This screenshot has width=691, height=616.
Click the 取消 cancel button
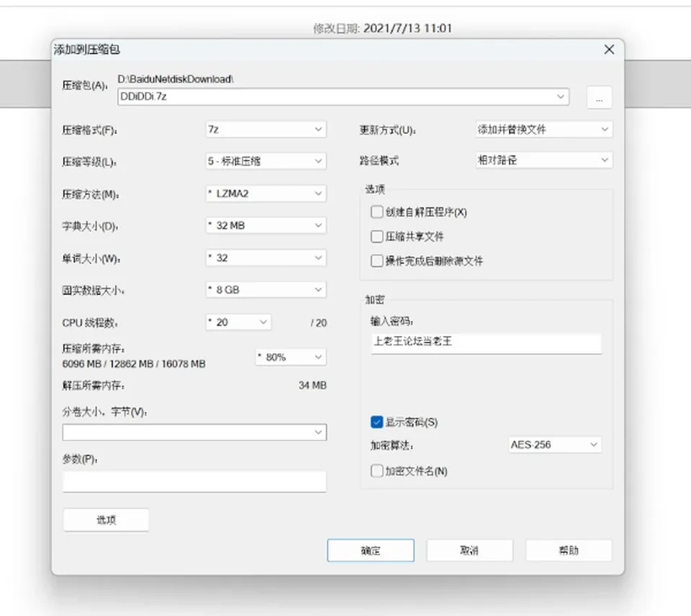tap(469, 551)
